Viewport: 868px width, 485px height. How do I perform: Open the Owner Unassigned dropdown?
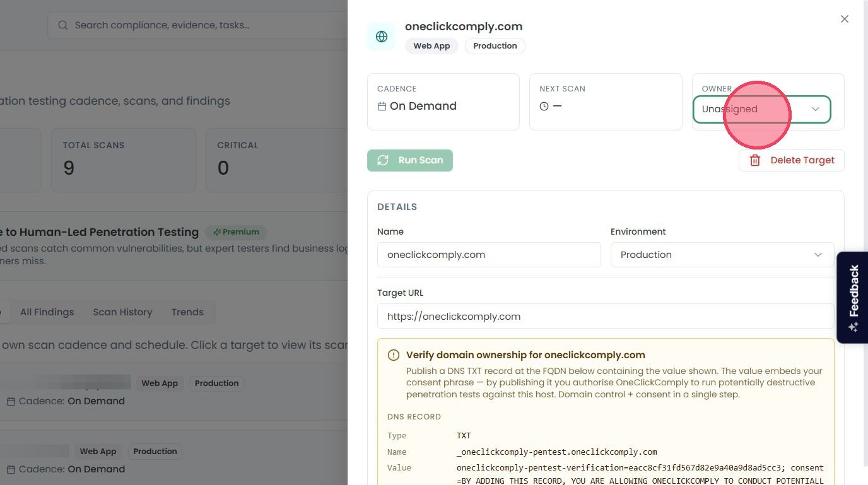point(762,109)
